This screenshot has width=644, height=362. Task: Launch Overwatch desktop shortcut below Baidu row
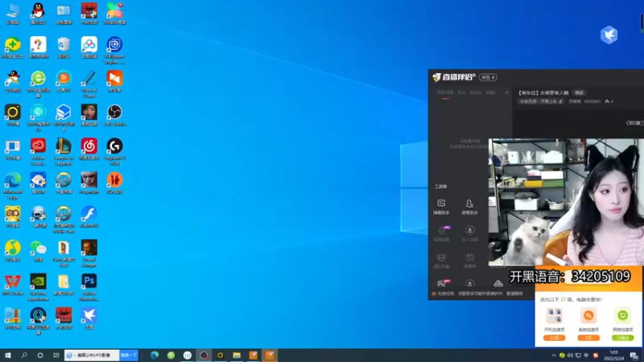click(x=64, y=183)
